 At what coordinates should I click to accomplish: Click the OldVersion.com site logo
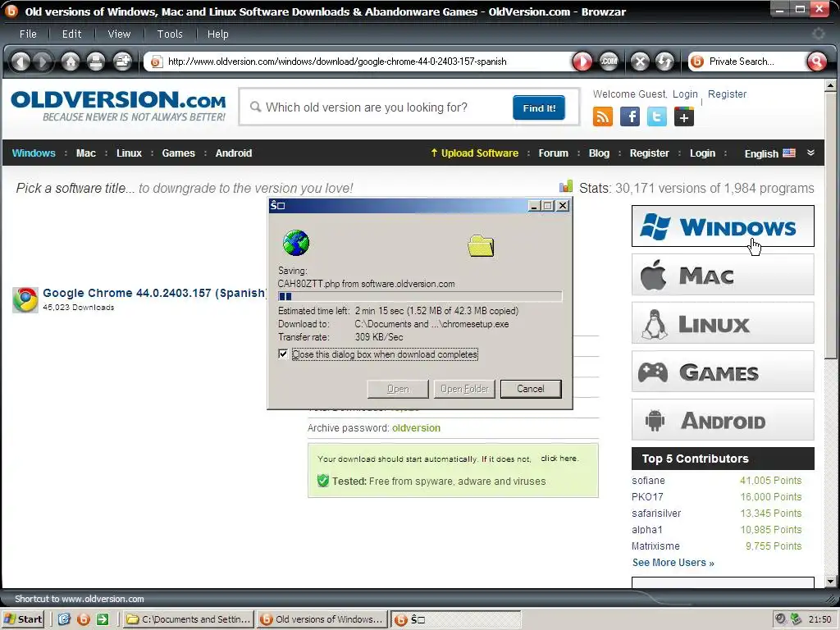pyautogui.click(x=118, y=106)
